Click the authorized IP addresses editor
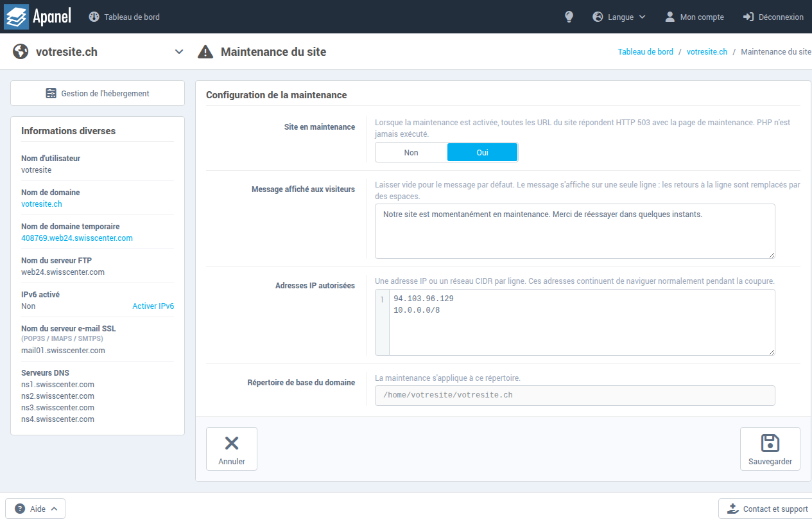 tap(575, 322)
